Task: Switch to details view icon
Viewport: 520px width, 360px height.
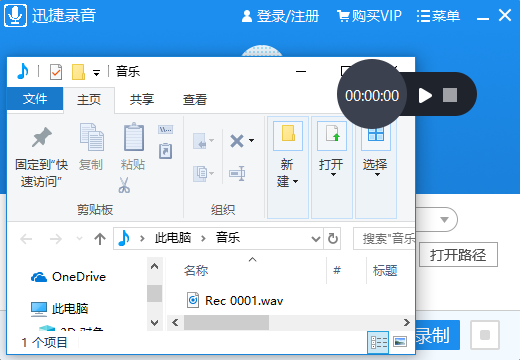Action: [378, 342]
